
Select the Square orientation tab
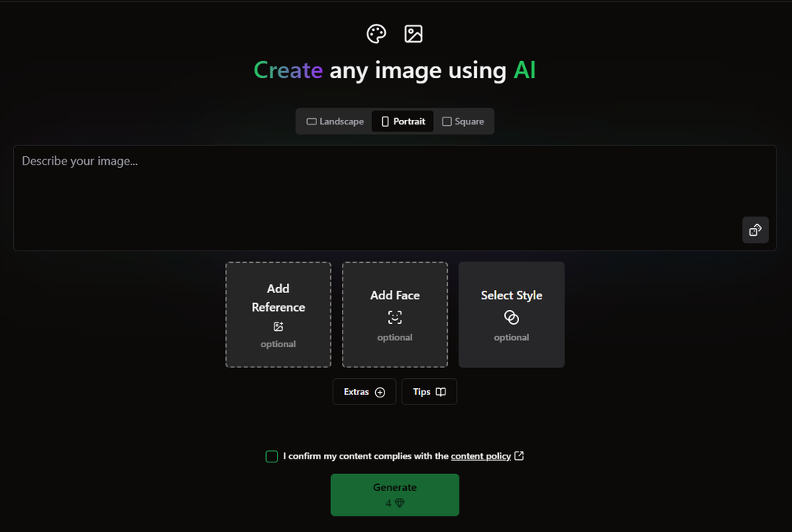point(463,121)
